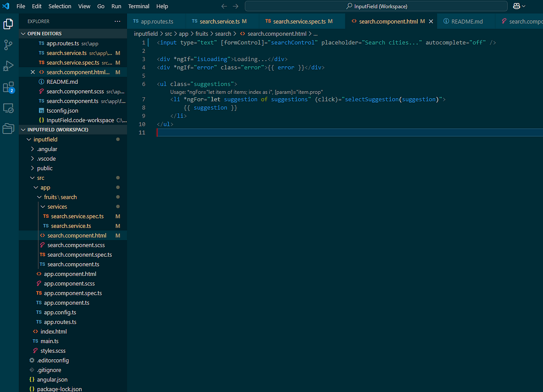Screen dimensions: 543x392
Task: Open the Run and Debug view
Action: click(8, 66)
